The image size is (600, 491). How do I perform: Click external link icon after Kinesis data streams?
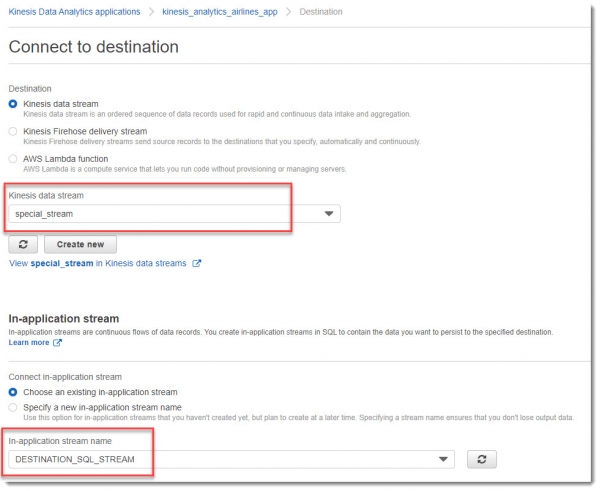point(197,264)
